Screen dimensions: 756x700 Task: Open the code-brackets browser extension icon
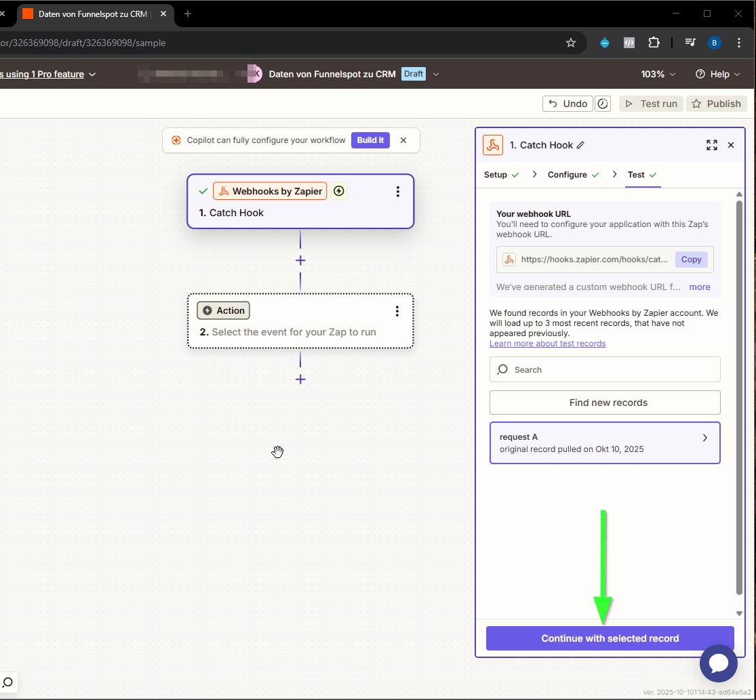tap(629, 43)
